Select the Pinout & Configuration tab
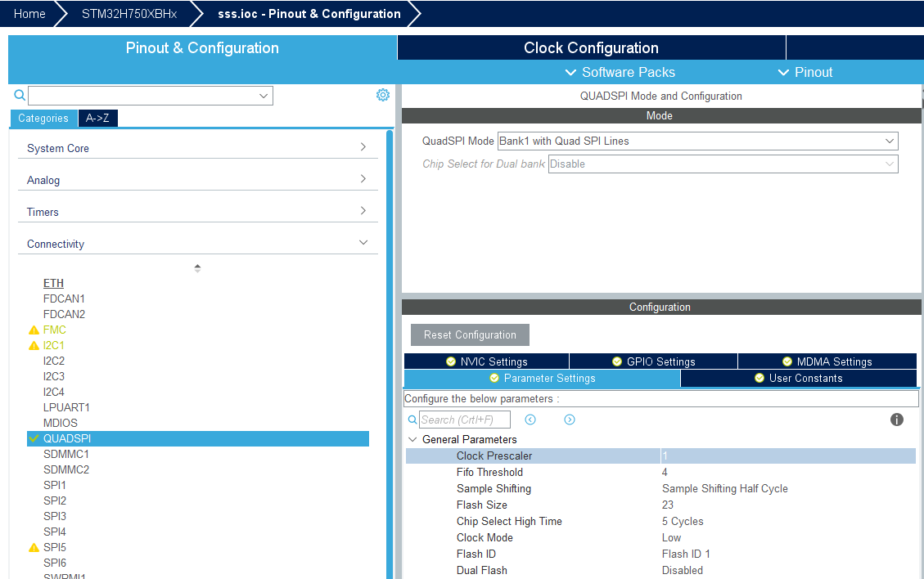 click(x=202, y=47)
